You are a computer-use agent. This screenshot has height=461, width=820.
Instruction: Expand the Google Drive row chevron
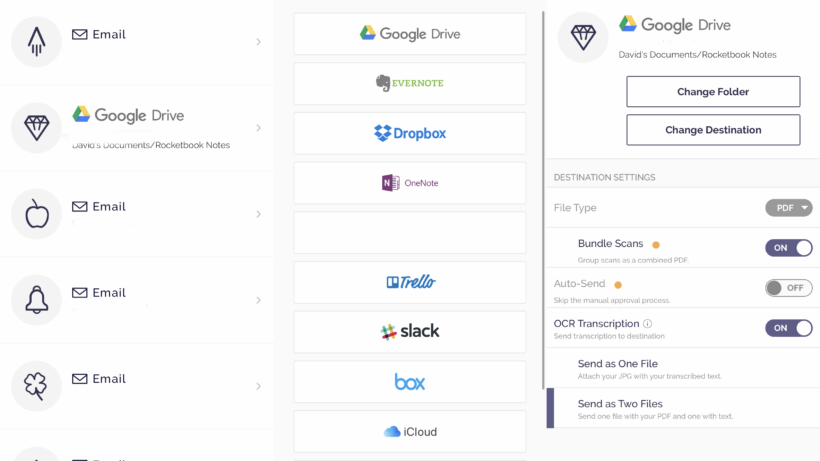point(258,128)
